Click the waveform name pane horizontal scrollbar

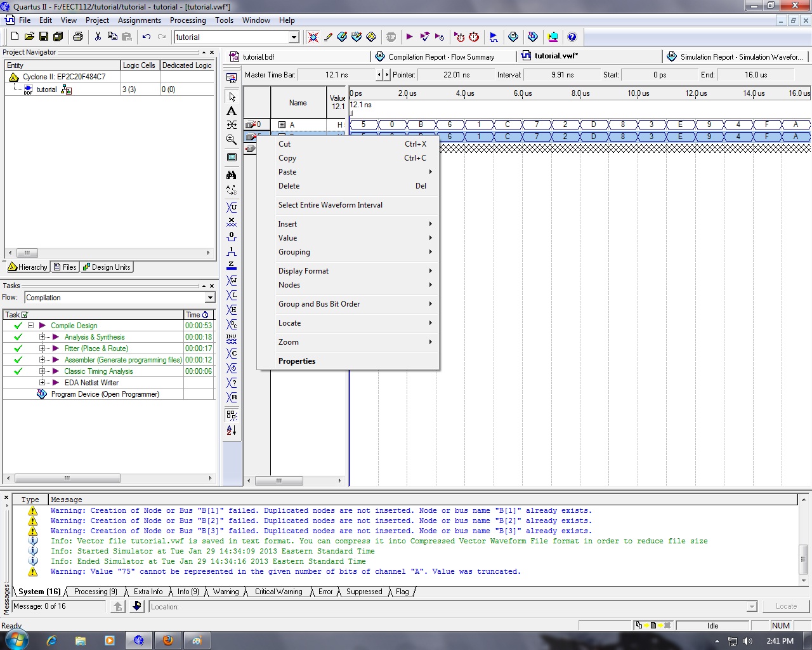[x=295, y=481]
